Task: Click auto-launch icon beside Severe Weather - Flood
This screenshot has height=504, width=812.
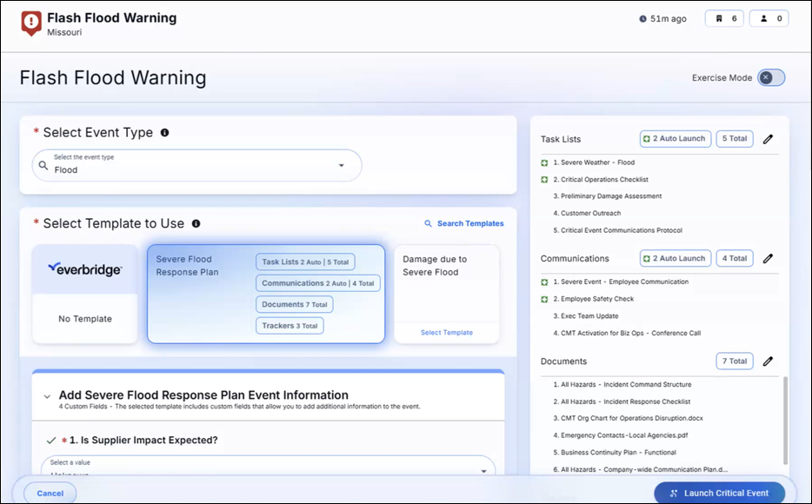Action: point(544,162)
